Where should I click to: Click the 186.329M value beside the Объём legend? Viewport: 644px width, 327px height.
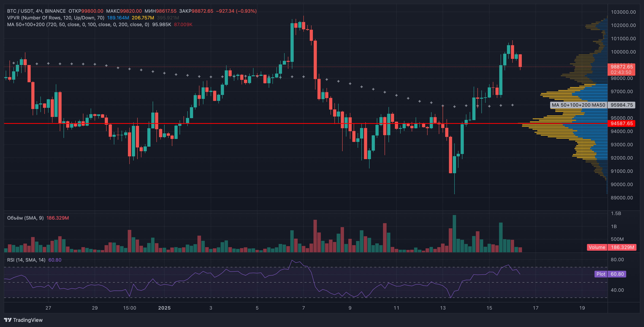pos(57,218)
